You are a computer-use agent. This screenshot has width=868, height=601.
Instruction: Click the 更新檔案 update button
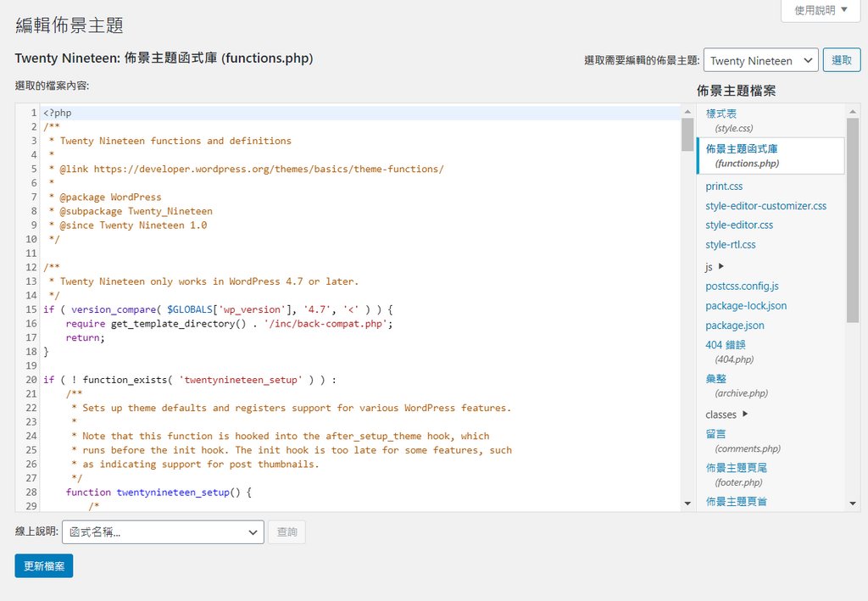click(x=43, y=565)
